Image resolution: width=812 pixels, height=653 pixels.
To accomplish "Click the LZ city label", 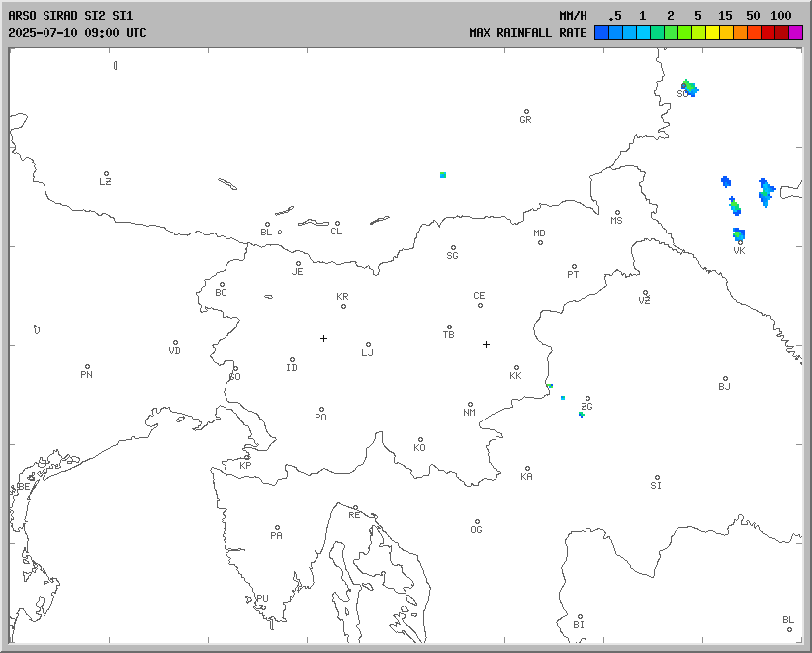I will [105, 181].
